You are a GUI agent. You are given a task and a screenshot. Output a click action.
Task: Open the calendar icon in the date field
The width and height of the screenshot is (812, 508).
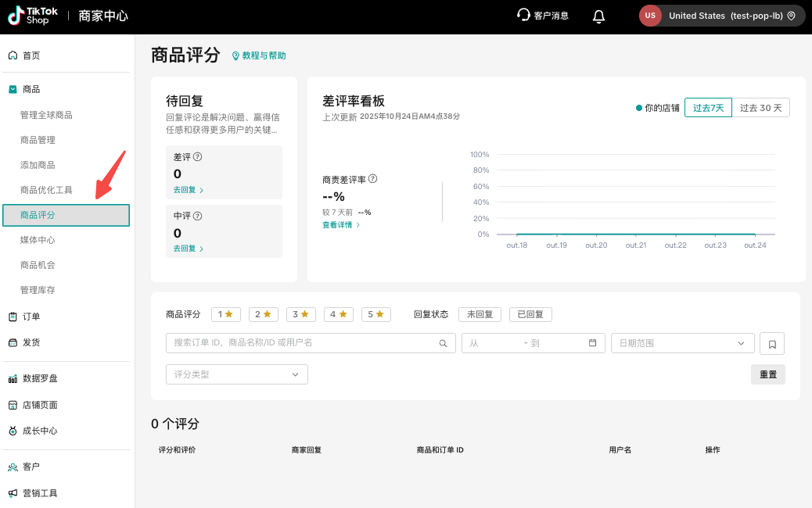[x=591, y=343]
